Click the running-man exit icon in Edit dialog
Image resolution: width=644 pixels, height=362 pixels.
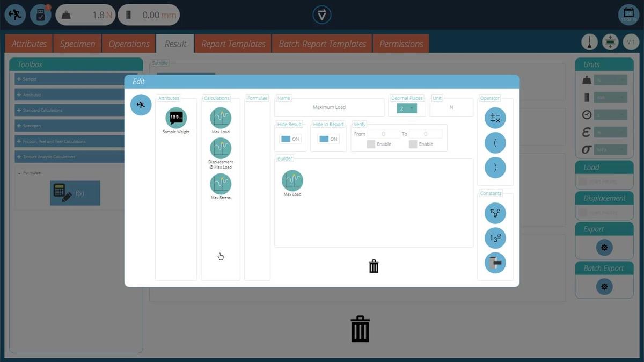(x=141, y=105)
